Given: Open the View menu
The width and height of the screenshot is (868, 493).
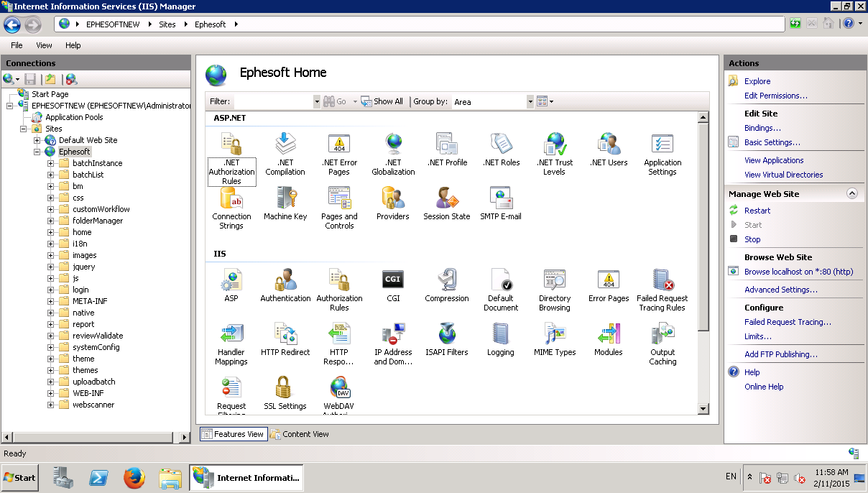Looking at the screenshot, I should [45, 45].
